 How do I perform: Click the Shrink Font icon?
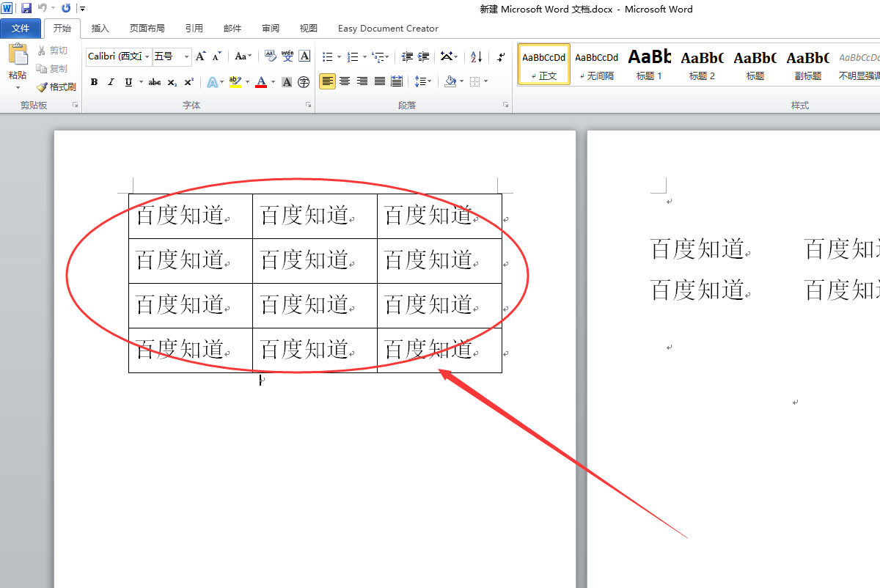click(217, 56)
